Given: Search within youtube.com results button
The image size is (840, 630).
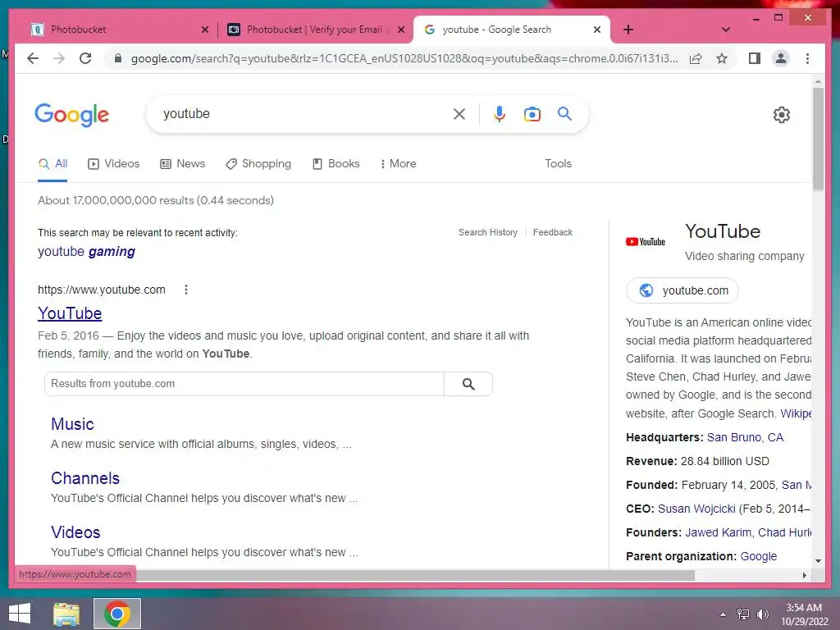Looking at the screenshot, I should pyautogui.click(x=468, y=384).
